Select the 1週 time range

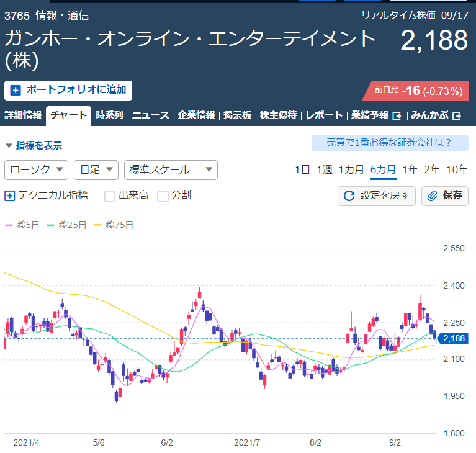(x=325, y=170)
